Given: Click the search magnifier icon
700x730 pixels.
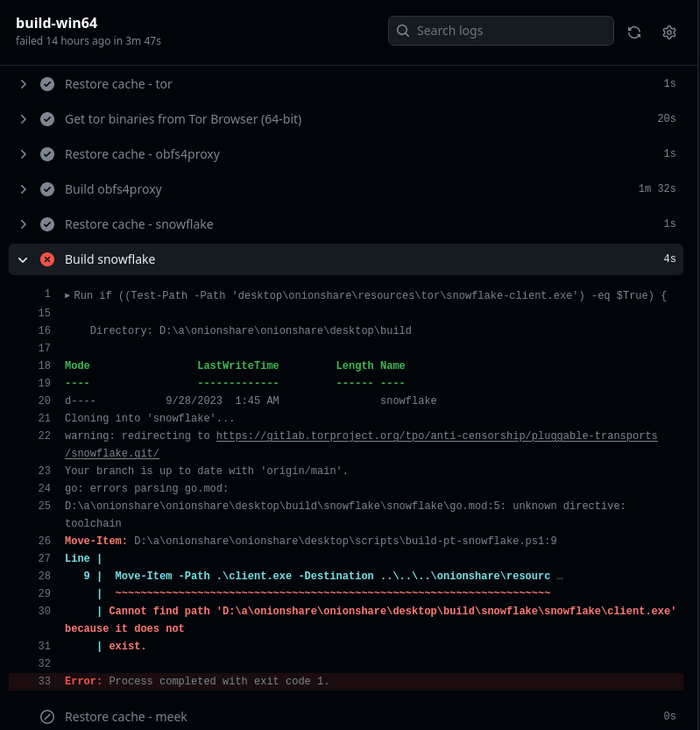Looking at the screenshot, I should [x=403, y=31].
